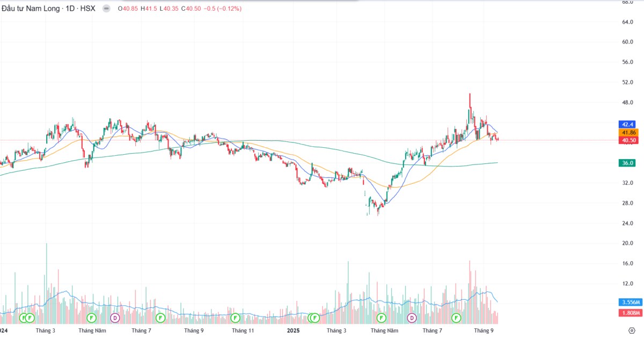Select the green 36.0 moving average label

pos(628,163)
